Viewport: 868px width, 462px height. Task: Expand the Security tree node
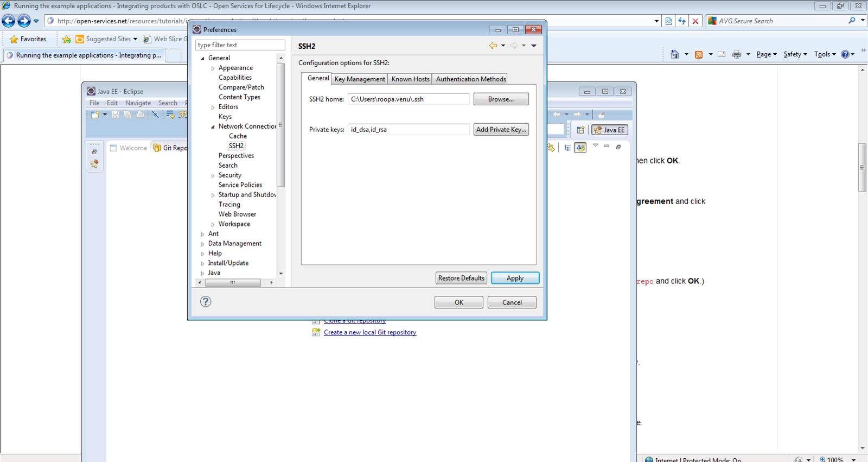pos(213,176)
